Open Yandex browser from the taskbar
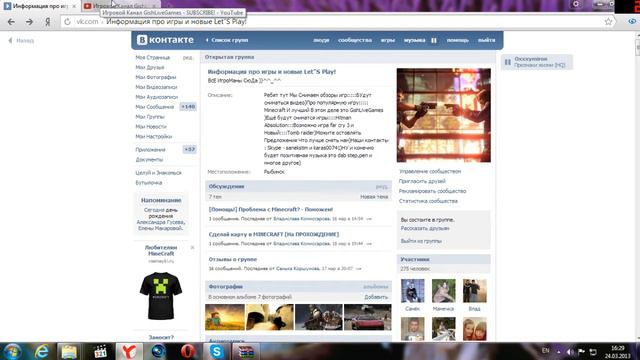Image resolution: width=640 pixels, height=360 pixels. (129, 351)
